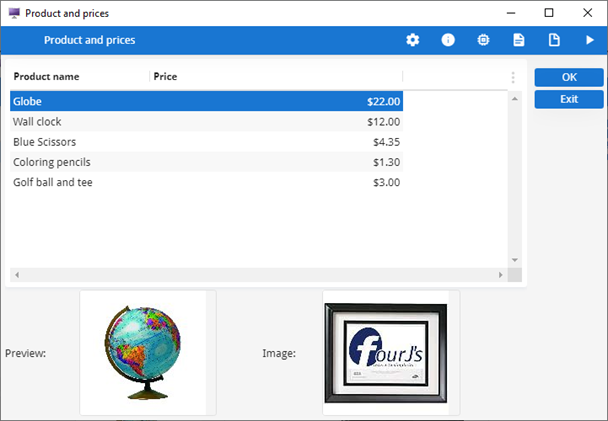Click the Exit button

[x=569, y=99]
